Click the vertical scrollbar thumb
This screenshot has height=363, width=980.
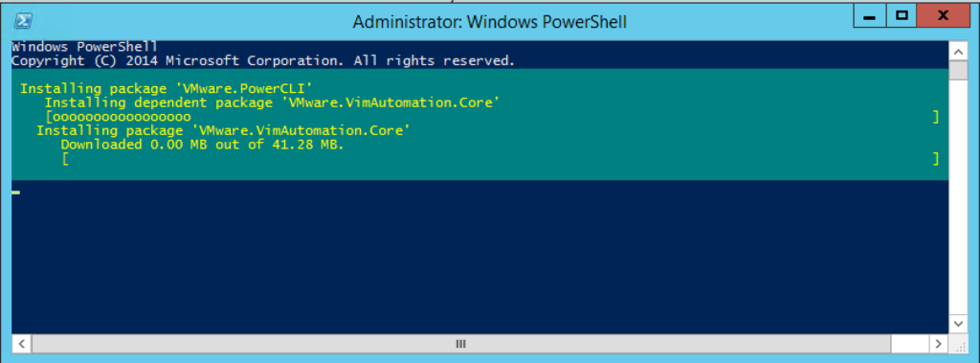[x=958, y=71]
